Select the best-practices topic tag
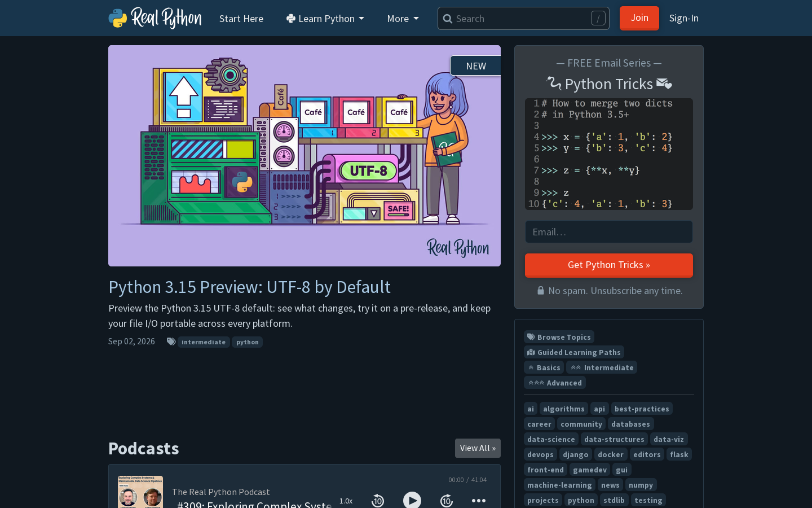The width and height of the screenshot is (812, 508). pyautogui.click(x=642, y=409)
